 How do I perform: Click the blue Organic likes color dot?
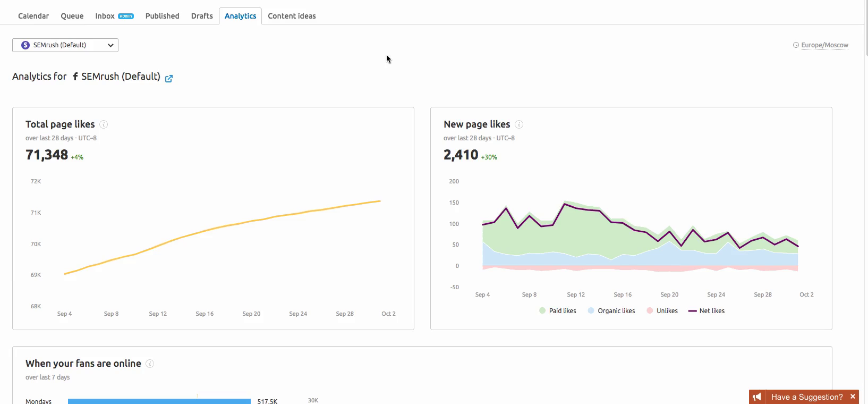click(x=591, y=311)
